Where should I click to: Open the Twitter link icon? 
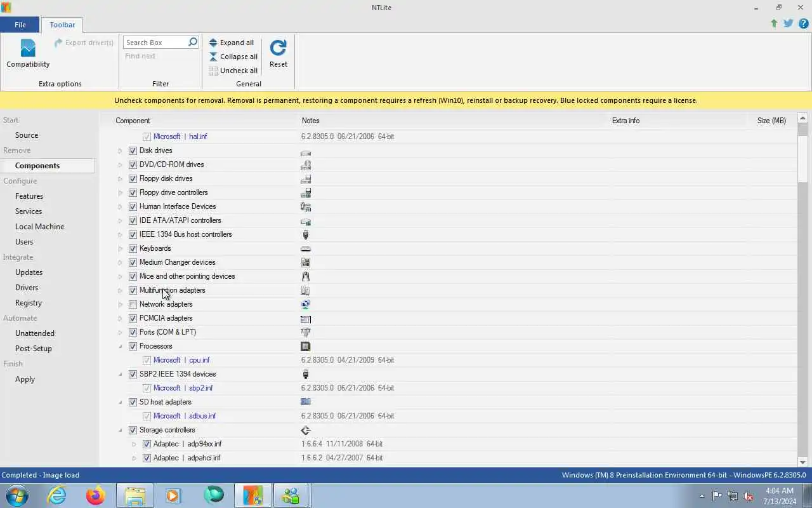click(789, 23)
